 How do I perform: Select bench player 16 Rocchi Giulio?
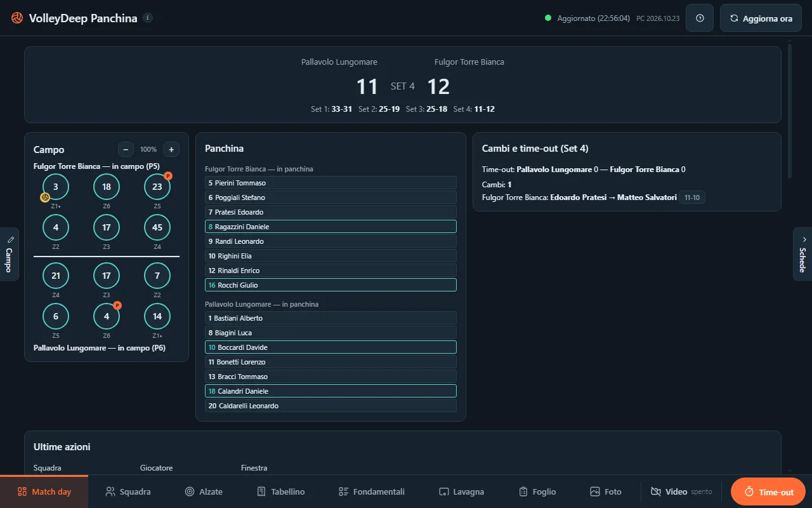331,285
